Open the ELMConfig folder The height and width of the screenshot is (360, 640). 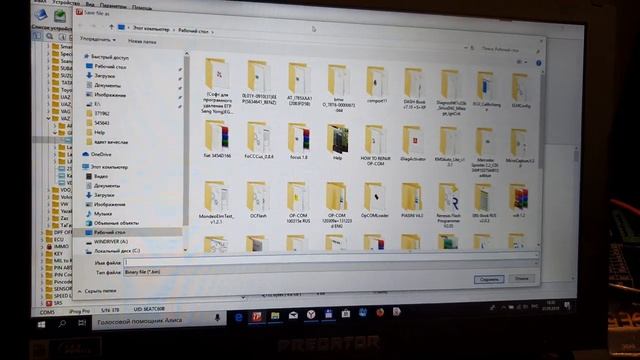(x=520, y=91)
